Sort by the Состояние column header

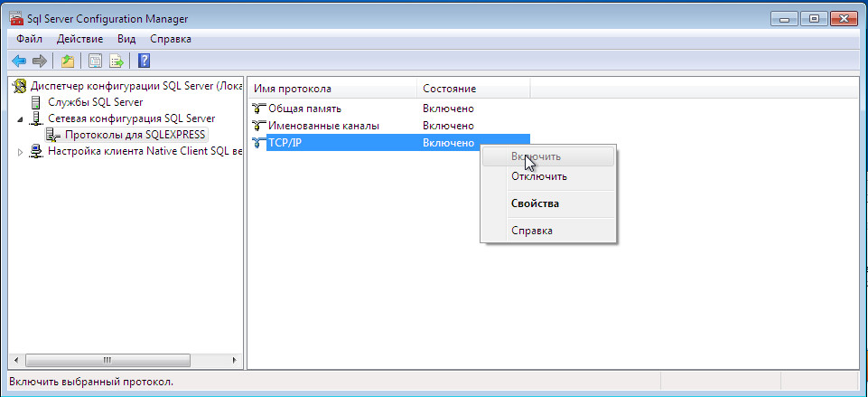point(473,89)
